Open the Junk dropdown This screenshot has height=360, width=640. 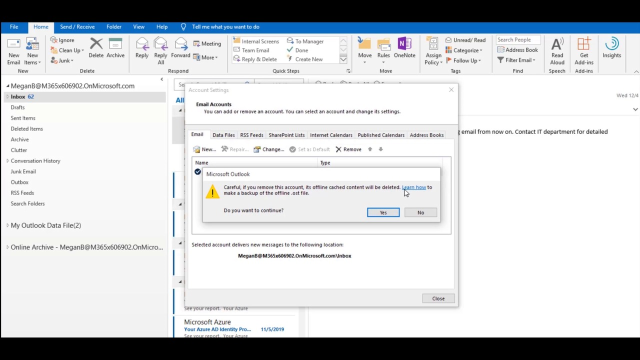(x=62, y=60)
